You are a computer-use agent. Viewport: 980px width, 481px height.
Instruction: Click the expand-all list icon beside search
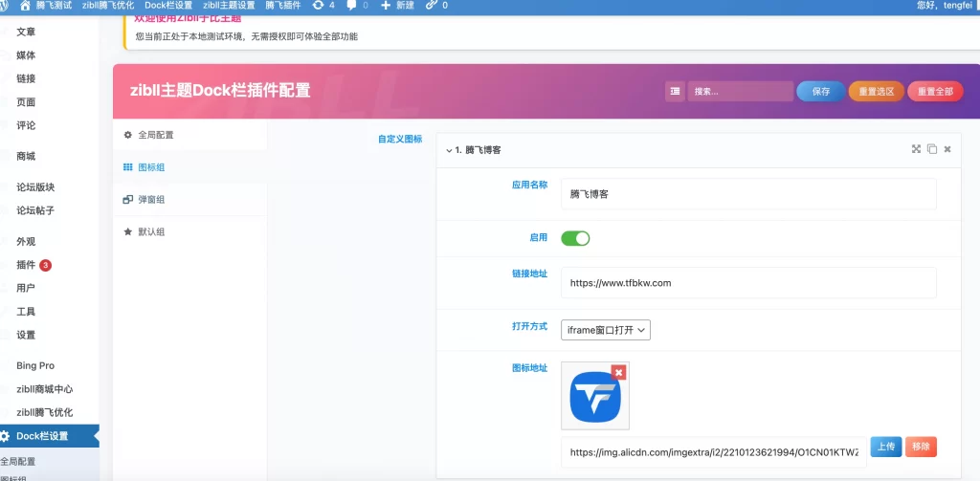(675, 91)
